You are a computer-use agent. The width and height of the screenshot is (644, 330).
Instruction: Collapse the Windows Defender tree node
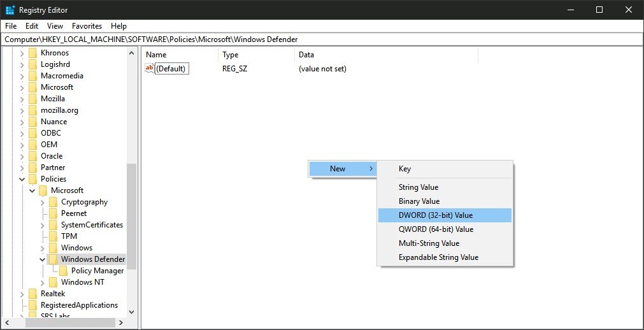point(43,259)
